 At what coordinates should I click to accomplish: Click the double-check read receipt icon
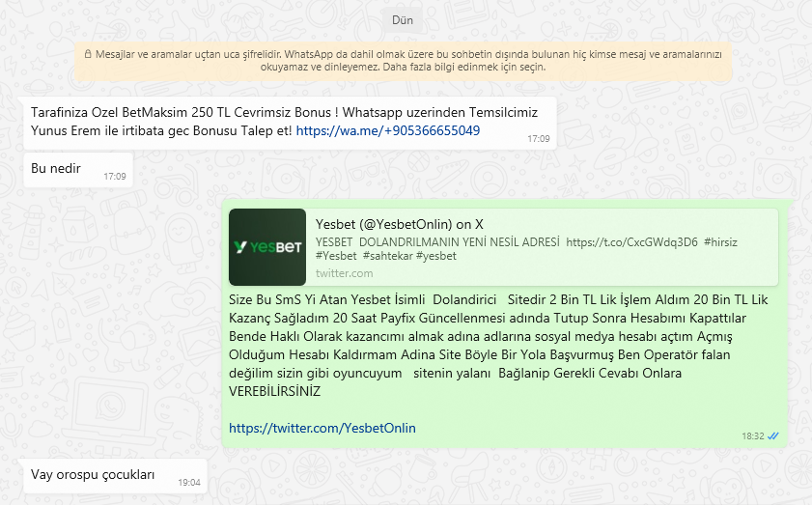pyautogui.click(x=773, y=436)
